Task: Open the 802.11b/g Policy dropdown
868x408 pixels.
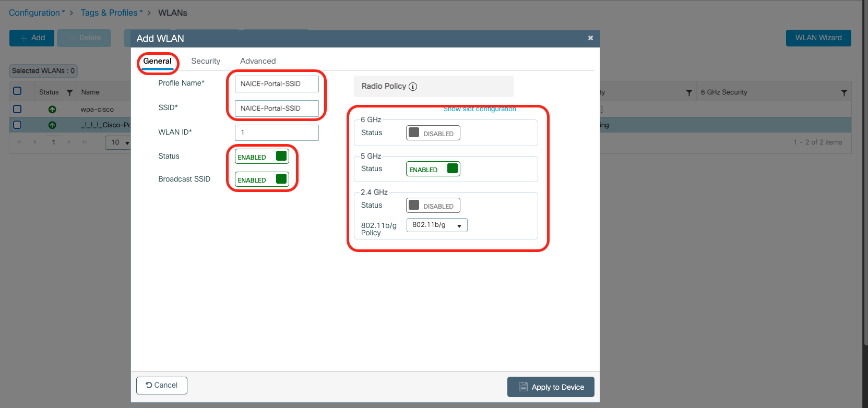Action: click(437, 225)
